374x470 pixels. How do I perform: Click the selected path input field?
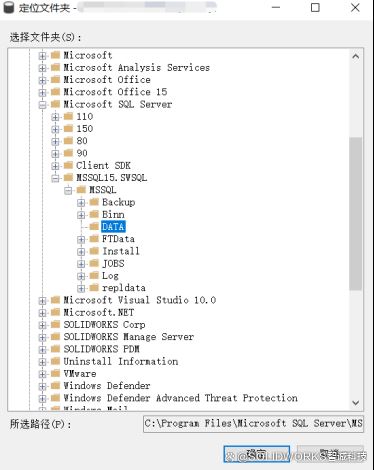(253, 424)
